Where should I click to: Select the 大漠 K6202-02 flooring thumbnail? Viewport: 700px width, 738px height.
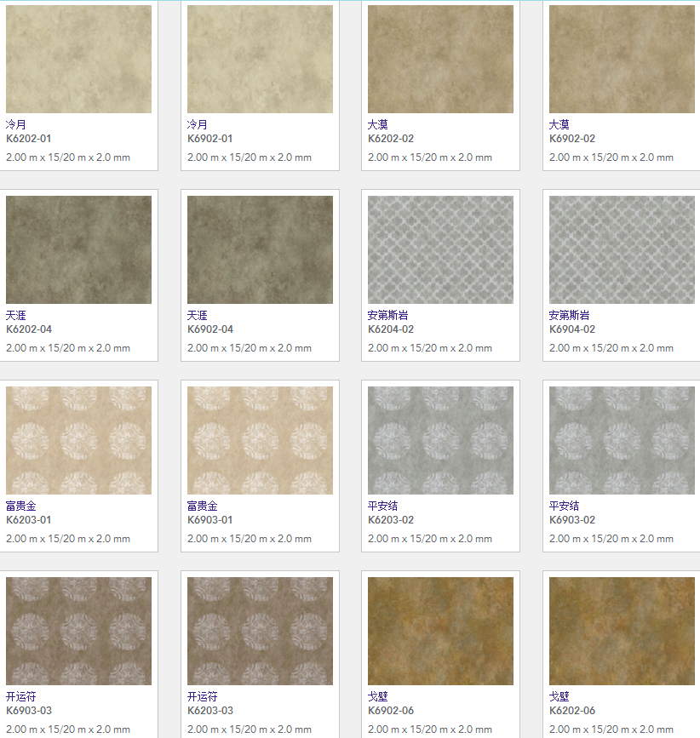[440, 59]
